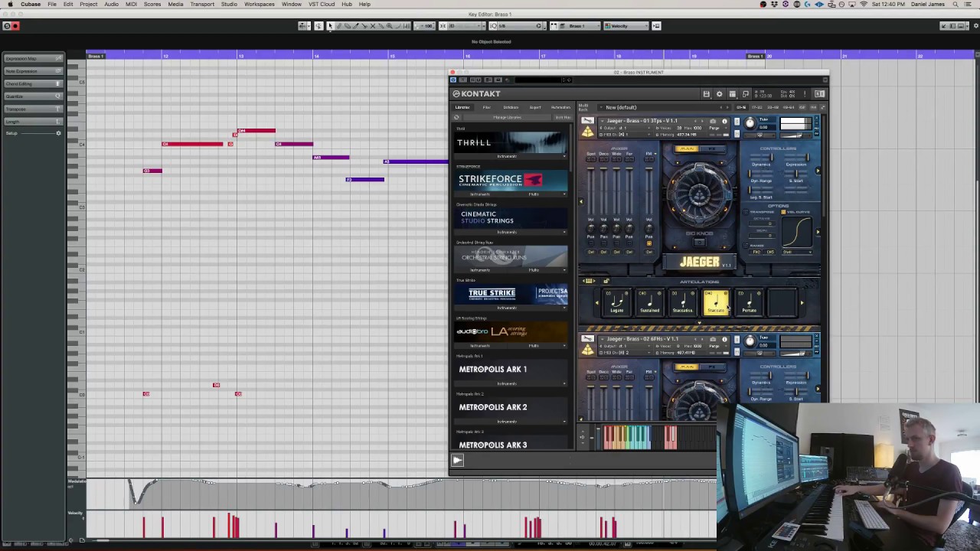Select the Legato articulation
Image resolution: width=980 pixels, height=551 pixels.
616,302
